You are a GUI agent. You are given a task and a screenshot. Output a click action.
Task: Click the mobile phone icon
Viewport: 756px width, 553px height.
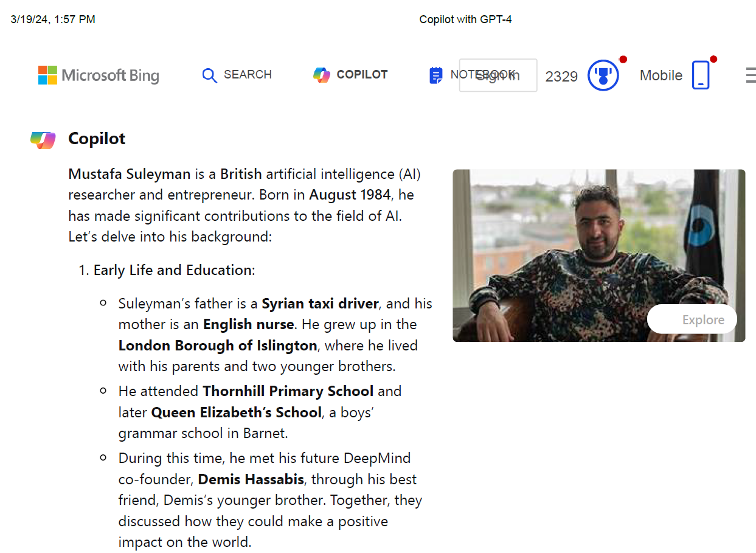tap(701, 75)
